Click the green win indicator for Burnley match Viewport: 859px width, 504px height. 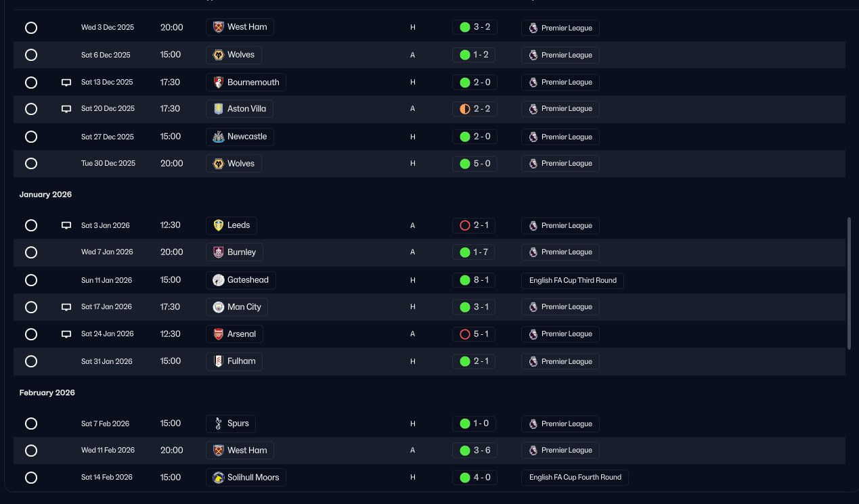pyautogui.click(x=465, y=252)
